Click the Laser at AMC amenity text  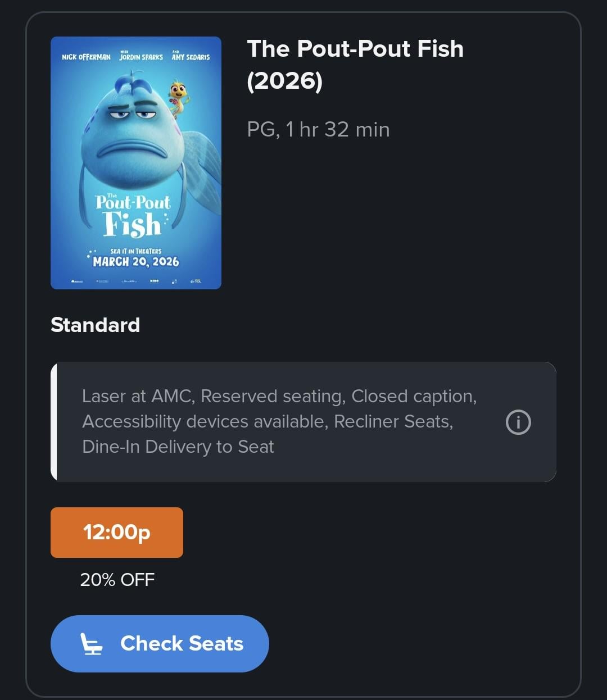tap(137, 396)
